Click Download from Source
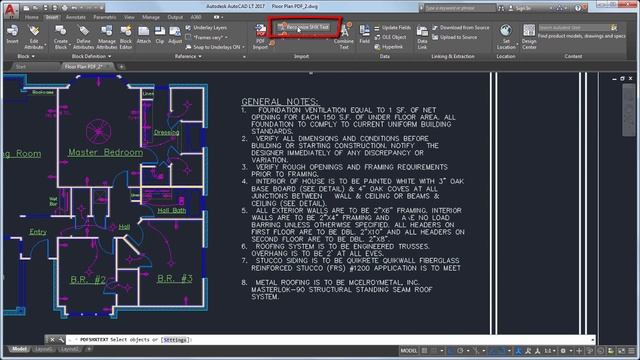640x360 pixels. pyautogui.click(x=461, y=28)
